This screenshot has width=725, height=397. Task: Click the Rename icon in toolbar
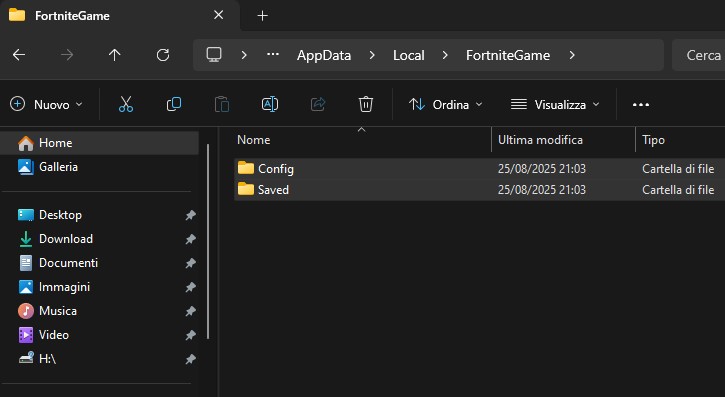pyautogui.click(x=270, y=104)
